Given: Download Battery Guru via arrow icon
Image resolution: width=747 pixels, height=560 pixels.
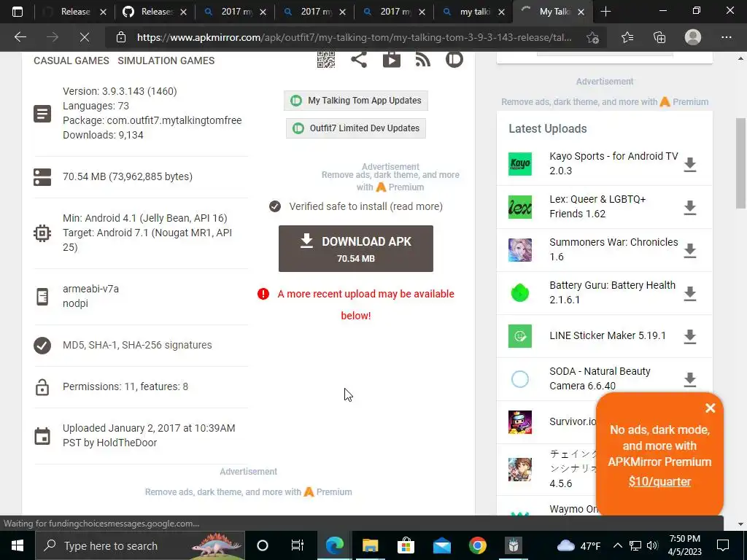Looking at the screenshot, I should [690, 293].
